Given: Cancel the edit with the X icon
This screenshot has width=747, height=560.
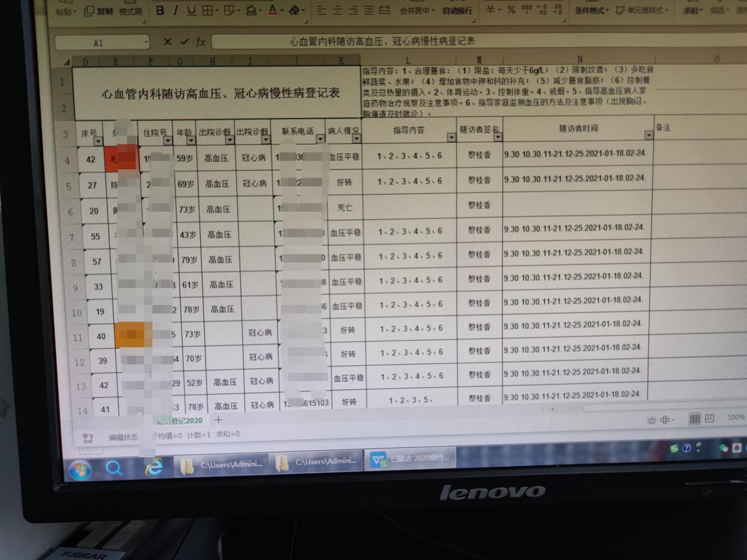Looking at the screenshot, I should tap(168, 42).
